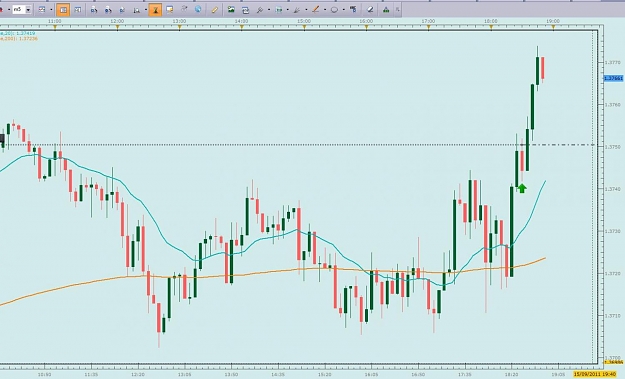The image size is (625, 379).
Task: Click the chart grid layout icon
Action: point(42,10)
